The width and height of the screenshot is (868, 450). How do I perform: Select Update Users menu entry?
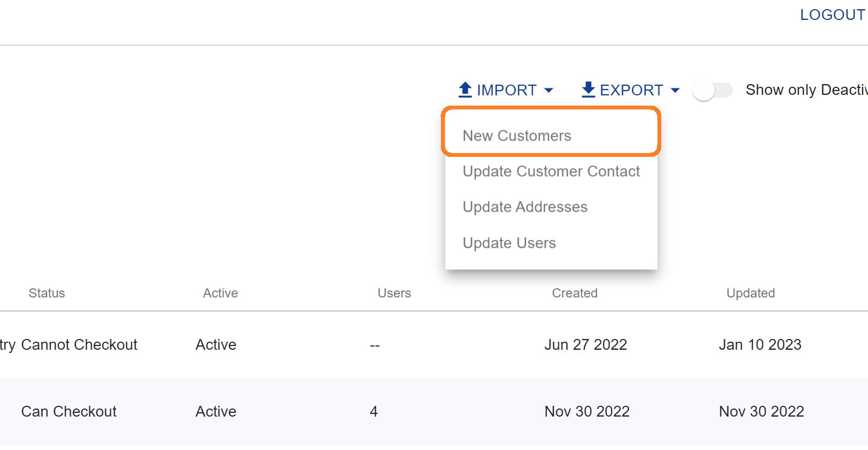coord(551,243)
